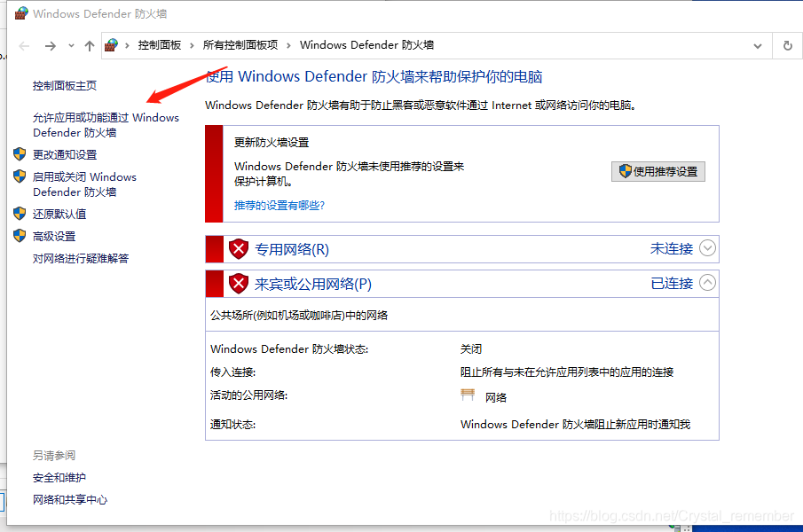
Task: Click 使用推荐设置 button
Action: pos(658,171)
